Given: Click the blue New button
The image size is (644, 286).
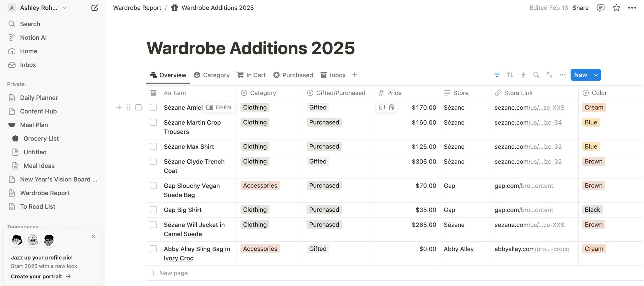Looking at the screenshot, I should tap(580, 75).
